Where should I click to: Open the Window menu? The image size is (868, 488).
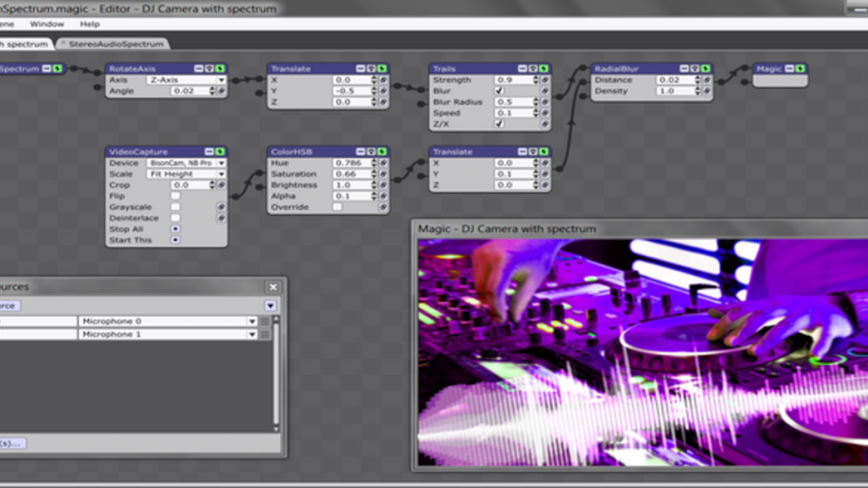pos(47,25)
